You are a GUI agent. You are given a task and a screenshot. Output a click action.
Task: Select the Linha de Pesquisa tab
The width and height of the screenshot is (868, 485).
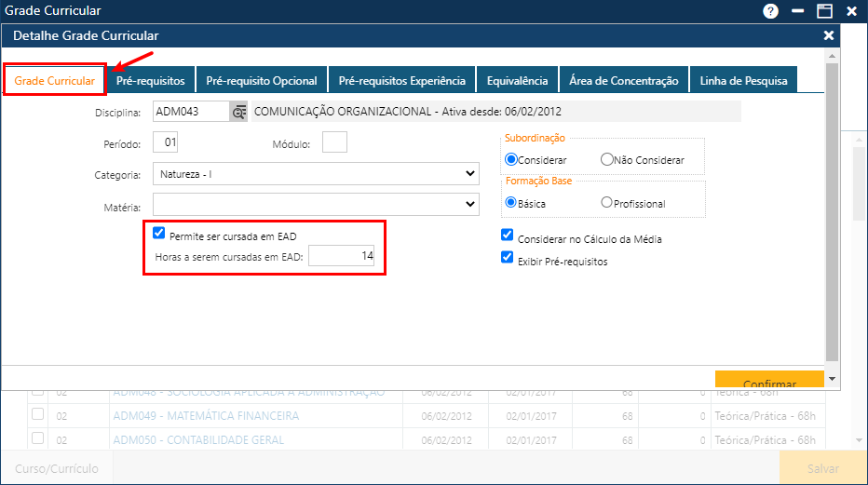[x=743, y=81]
